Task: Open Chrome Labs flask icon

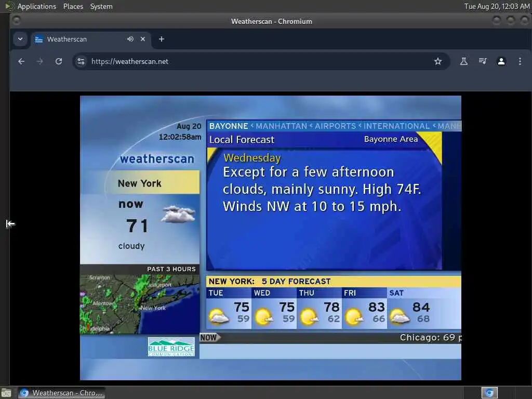Action: pyautogui.click(x=464, y=61)
